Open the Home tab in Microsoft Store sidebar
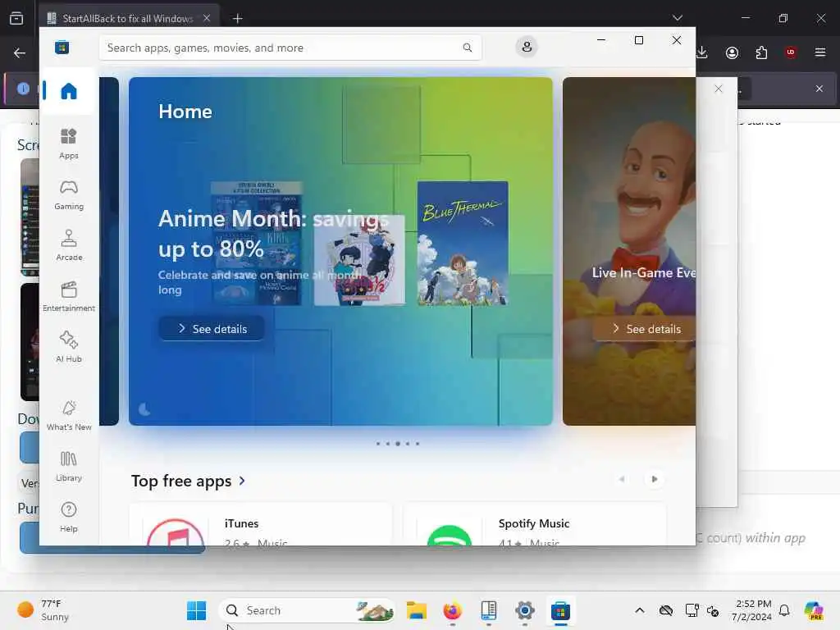Viewport: 840px width, 630px height. pos(69,91)
